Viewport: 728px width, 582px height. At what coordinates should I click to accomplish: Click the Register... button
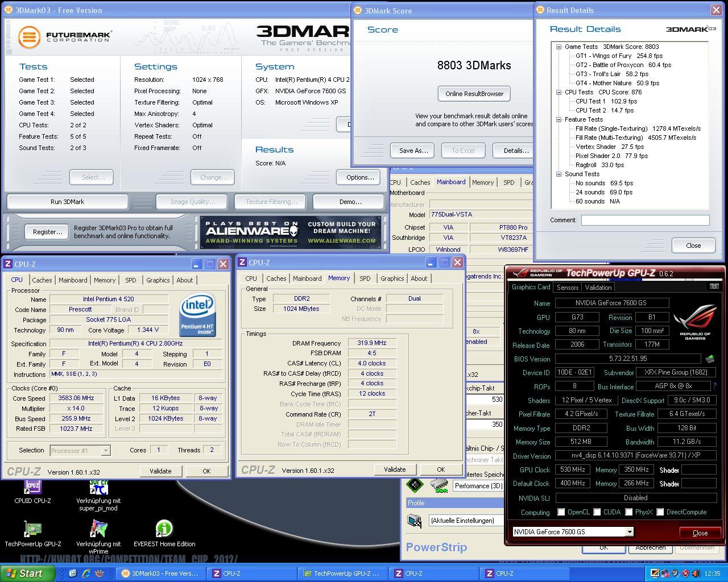(47, 232)
